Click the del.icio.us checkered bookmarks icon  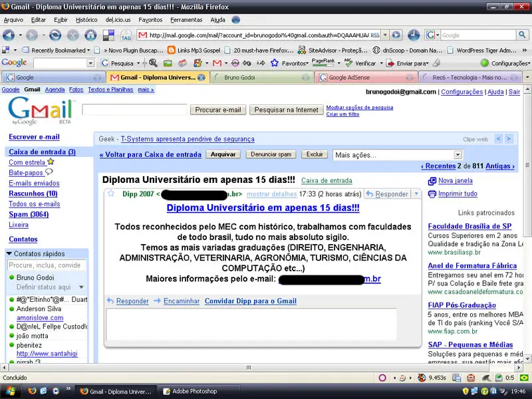[108, 35]
